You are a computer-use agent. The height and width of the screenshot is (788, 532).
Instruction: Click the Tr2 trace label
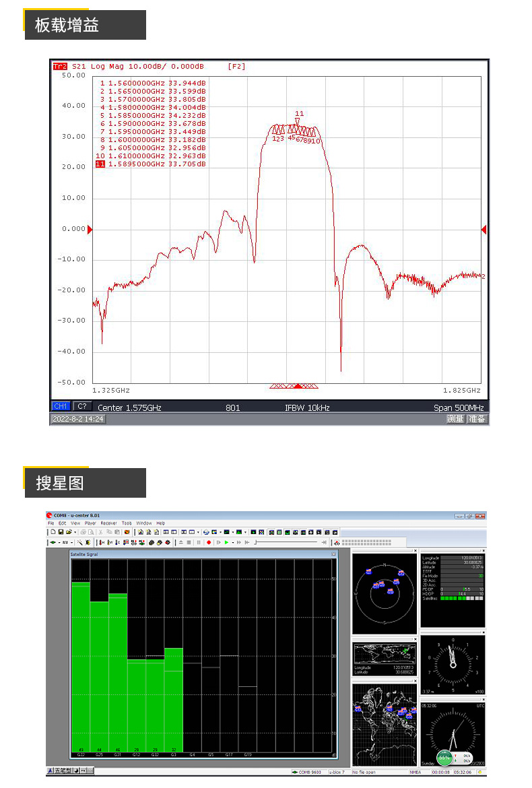[60, 67]
